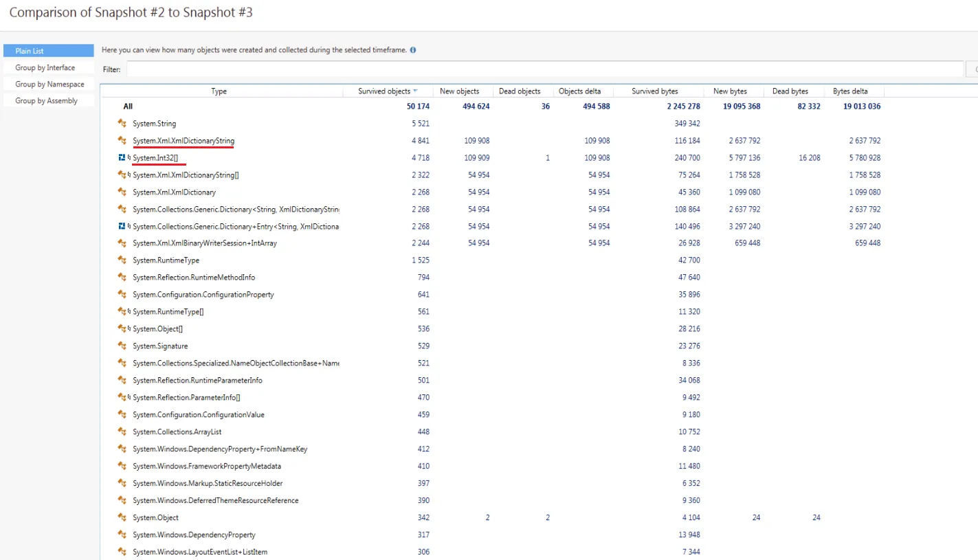
Task: Click the icon beside System.Windows.FrameworkPropertyMetadata
Action: point(122,467)
